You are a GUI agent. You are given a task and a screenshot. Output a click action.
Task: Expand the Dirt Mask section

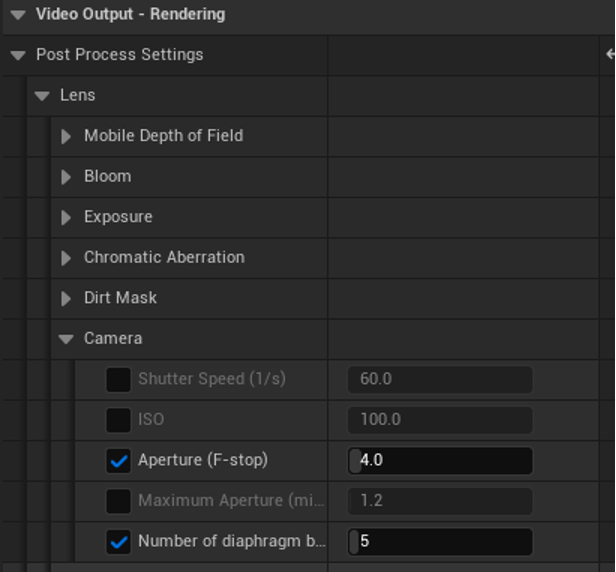point(66,298)
